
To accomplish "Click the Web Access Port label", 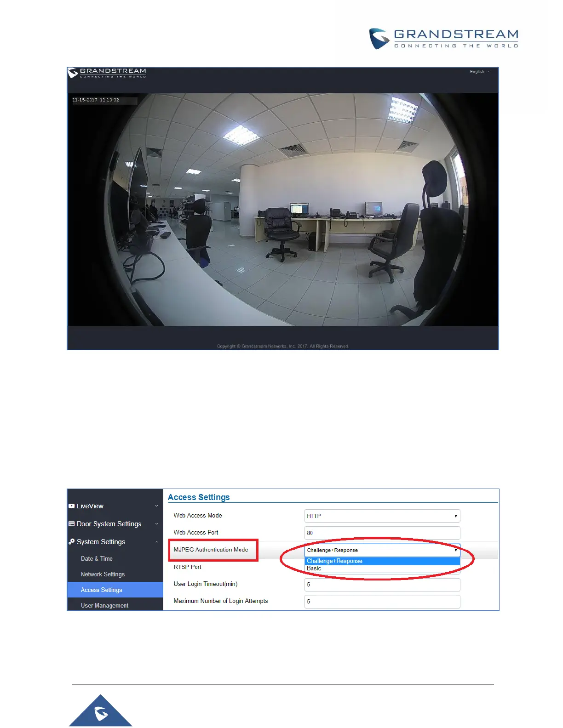I will 196,533.
